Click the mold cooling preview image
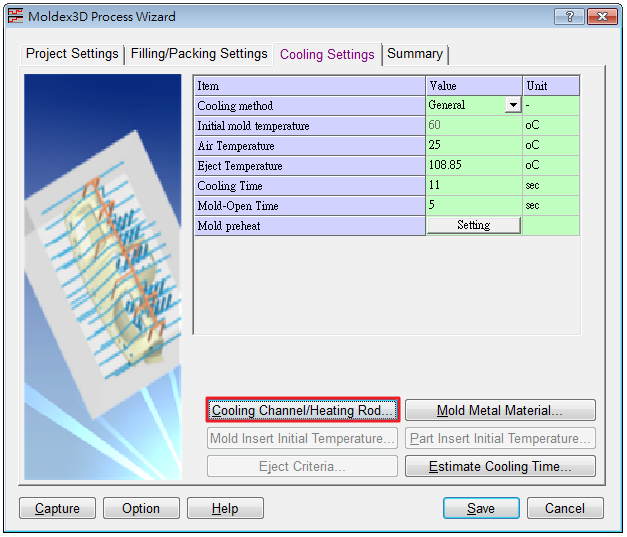Image resolution: width=627 pixels, height=537 pixels. pos(103,277)
